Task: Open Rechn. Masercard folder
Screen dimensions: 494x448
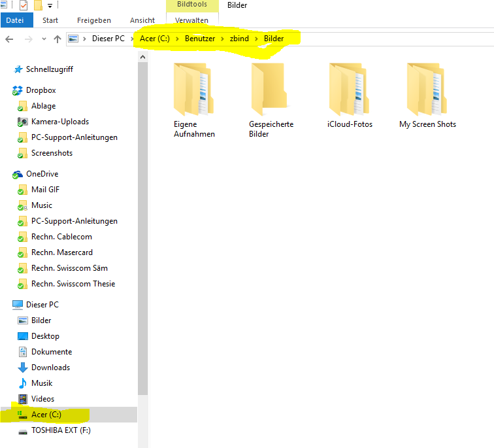Action: click(62, 253)
